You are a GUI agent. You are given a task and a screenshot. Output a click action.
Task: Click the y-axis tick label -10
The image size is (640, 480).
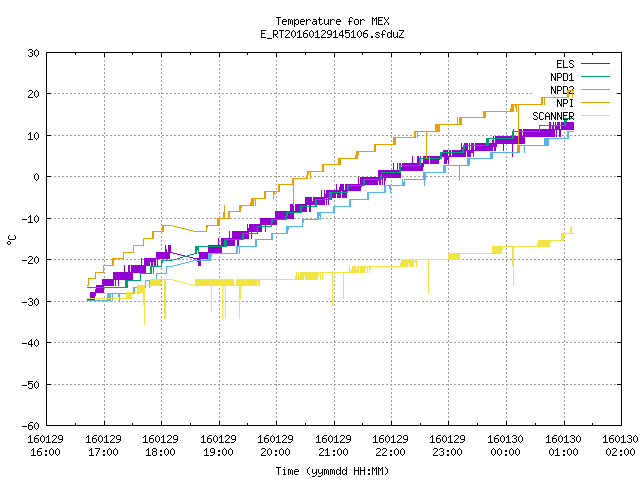[31, 219]
